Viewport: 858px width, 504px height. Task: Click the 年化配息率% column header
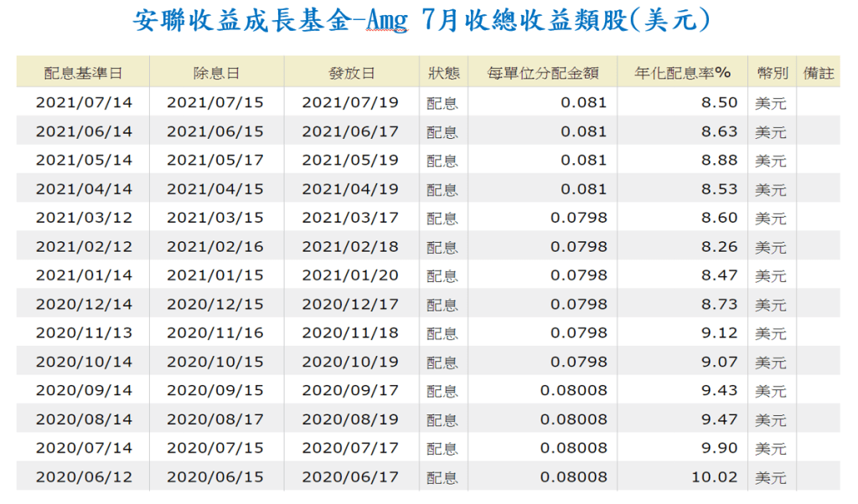click(x=684, y=73)
